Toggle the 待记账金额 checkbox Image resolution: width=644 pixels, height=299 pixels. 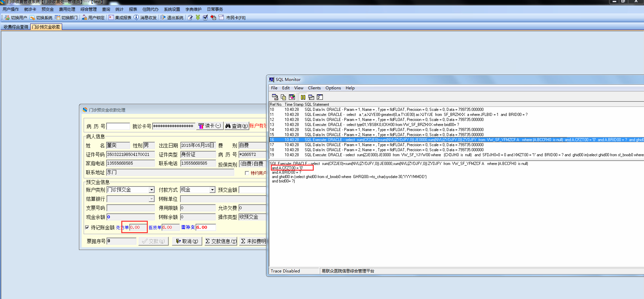pos(87,227)
